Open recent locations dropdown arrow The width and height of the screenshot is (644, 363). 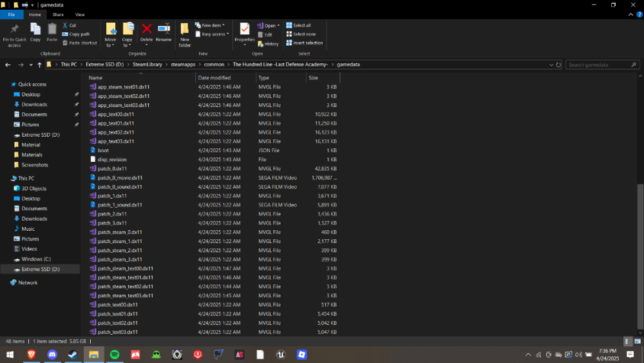pos(31,64)
